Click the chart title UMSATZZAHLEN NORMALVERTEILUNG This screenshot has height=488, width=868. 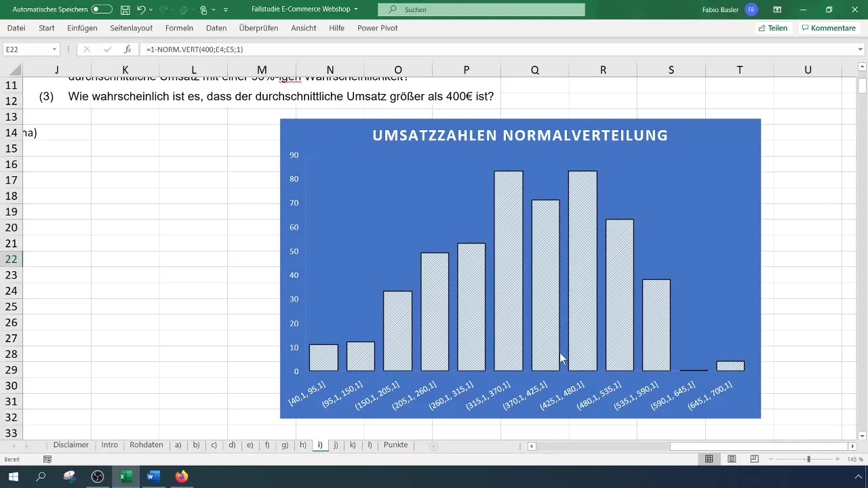520,136
